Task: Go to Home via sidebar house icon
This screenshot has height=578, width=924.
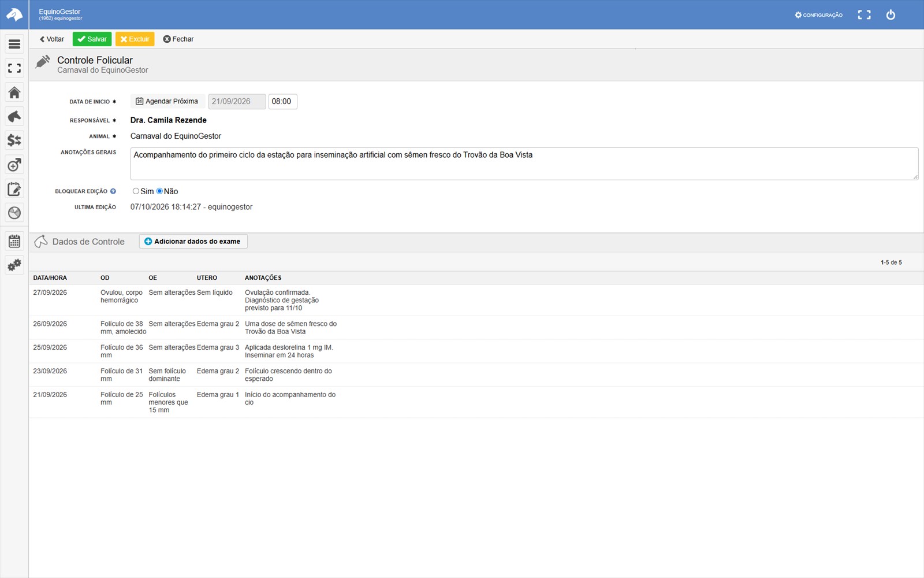Action: click(x=14, y=92)
